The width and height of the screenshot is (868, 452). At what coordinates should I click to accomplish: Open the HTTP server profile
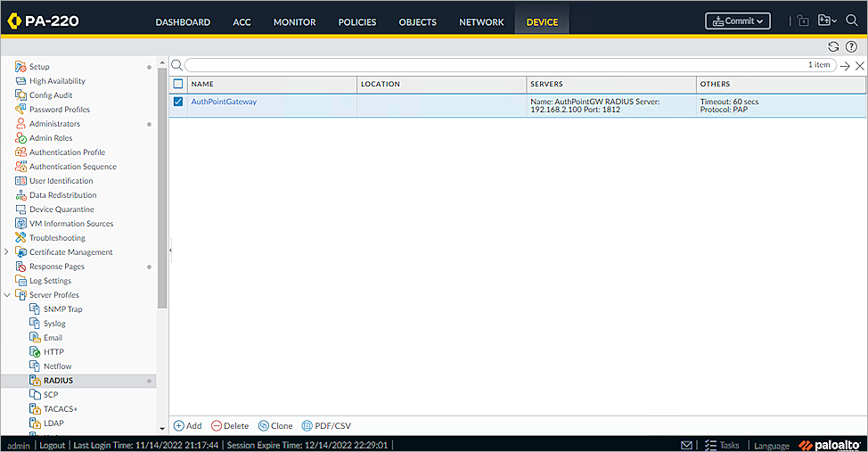(53, 352)
